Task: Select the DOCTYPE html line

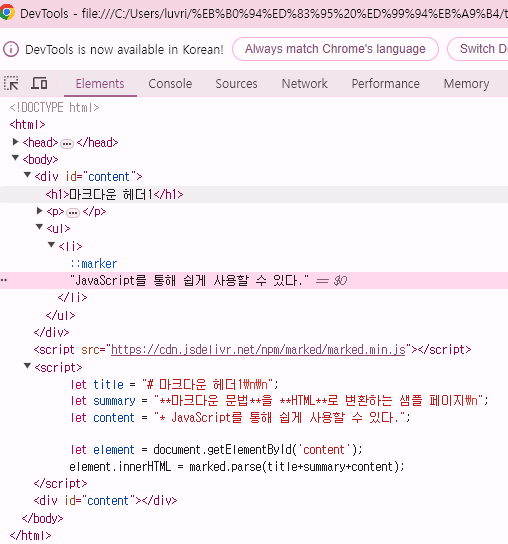Action: pos(54,108)
